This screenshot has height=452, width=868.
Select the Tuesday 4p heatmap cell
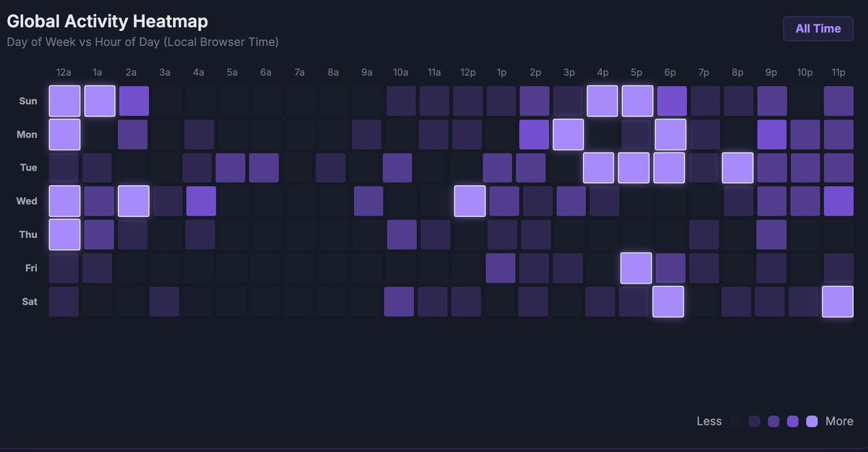click(599, 168)
